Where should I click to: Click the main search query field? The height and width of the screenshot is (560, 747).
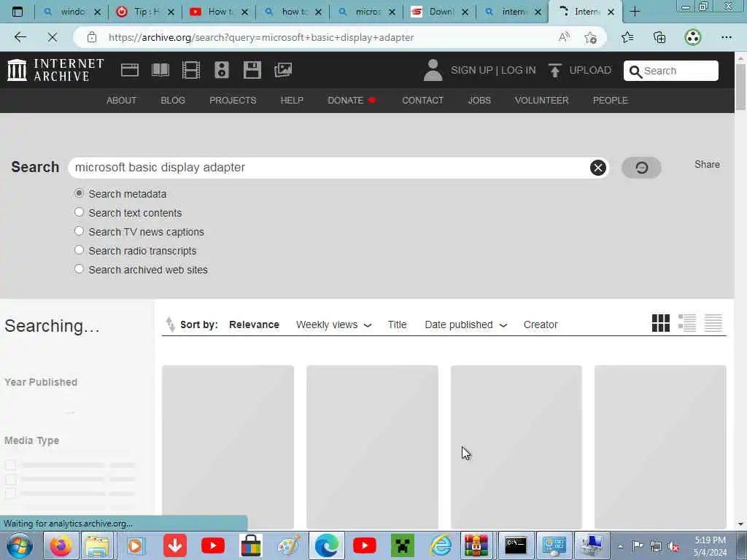point(329,168)
